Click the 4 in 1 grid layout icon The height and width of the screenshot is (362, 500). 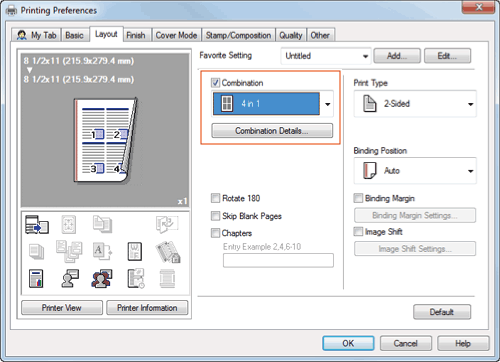[227, 103]
